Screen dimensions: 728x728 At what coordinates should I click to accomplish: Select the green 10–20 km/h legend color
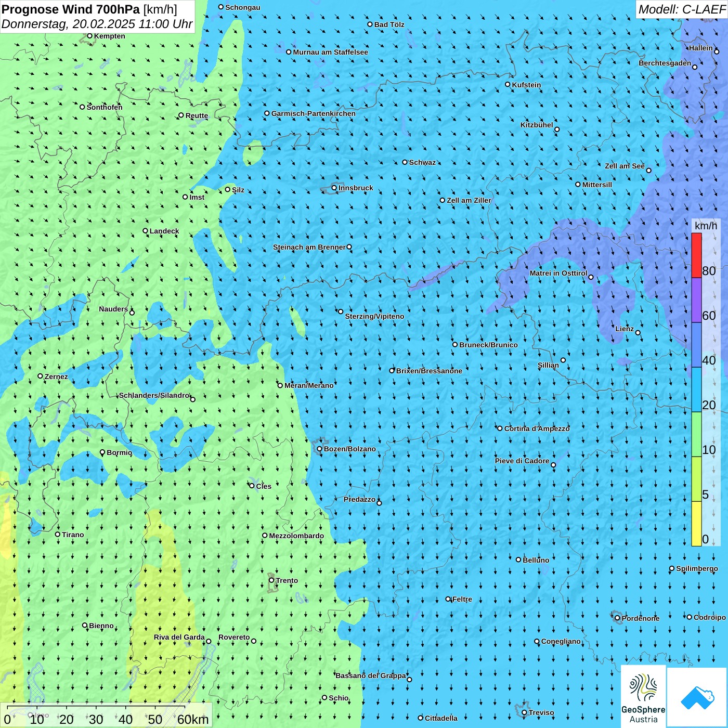click(x=696, y=435)
